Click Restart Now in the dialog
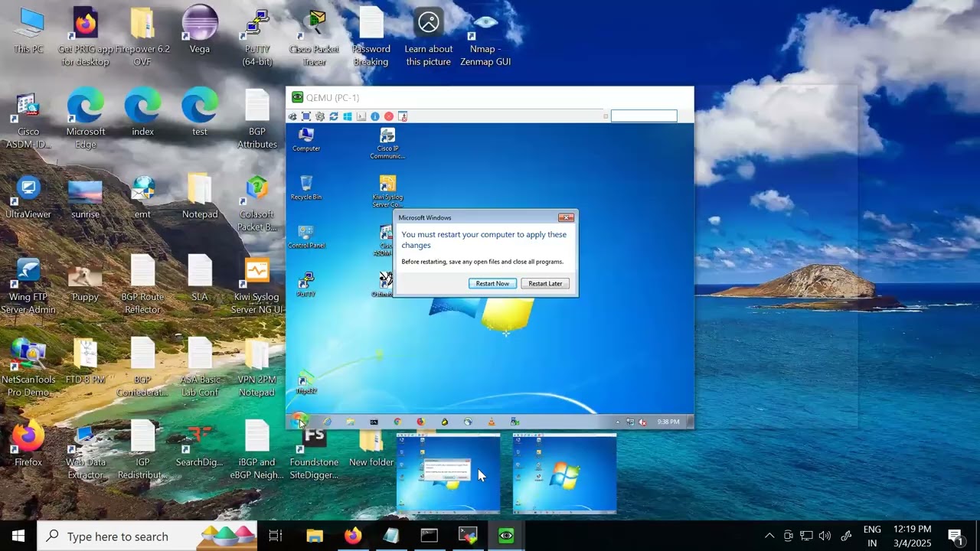Screen dimensions: 980x551 pyautogui.click(x=492, y=283)
